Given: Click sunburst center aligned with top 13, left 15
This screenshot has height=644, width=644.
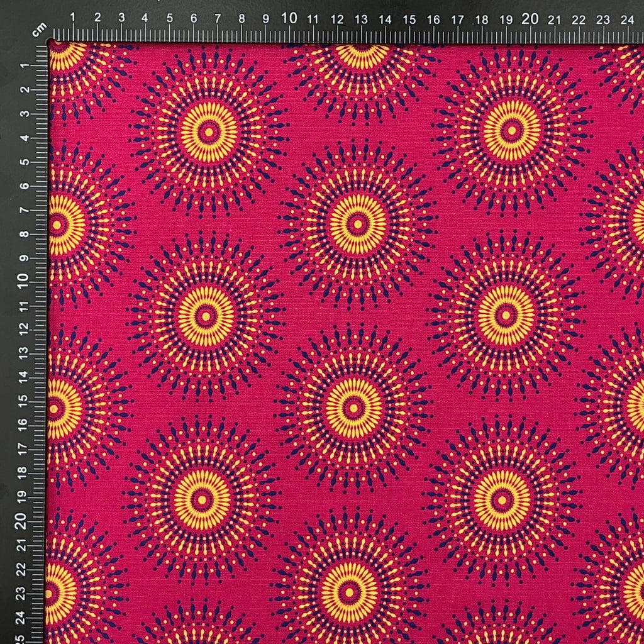Looking at the screenshot, I should pyautogui.click(x=353, y=408).
